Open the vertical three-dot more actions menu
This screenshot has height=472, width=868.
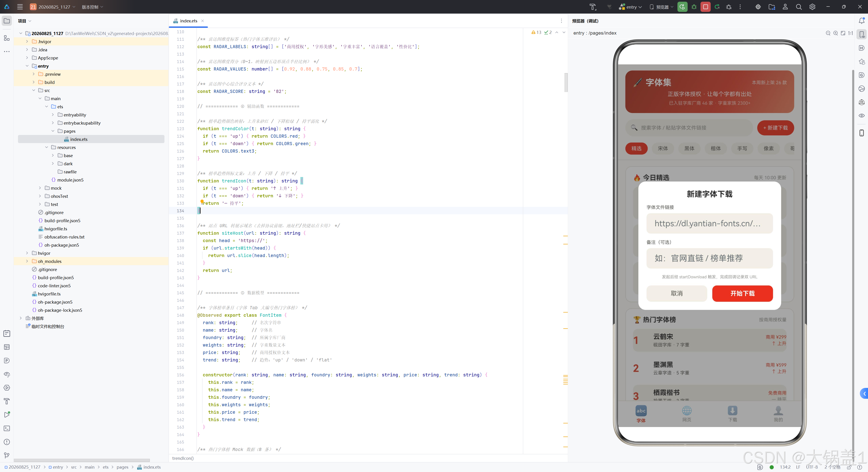pos(740,7)
